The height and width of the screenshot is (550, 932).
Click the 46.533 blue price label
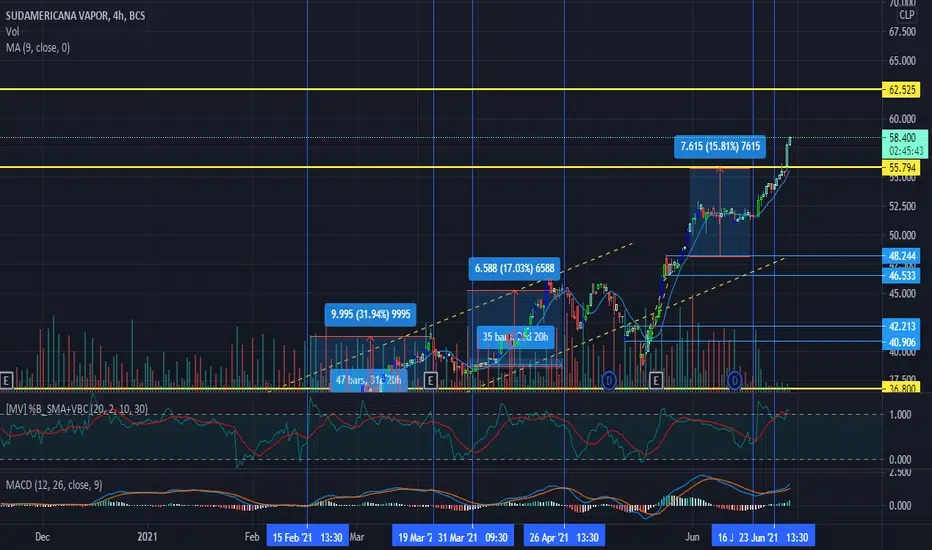(x=902, y=275)
